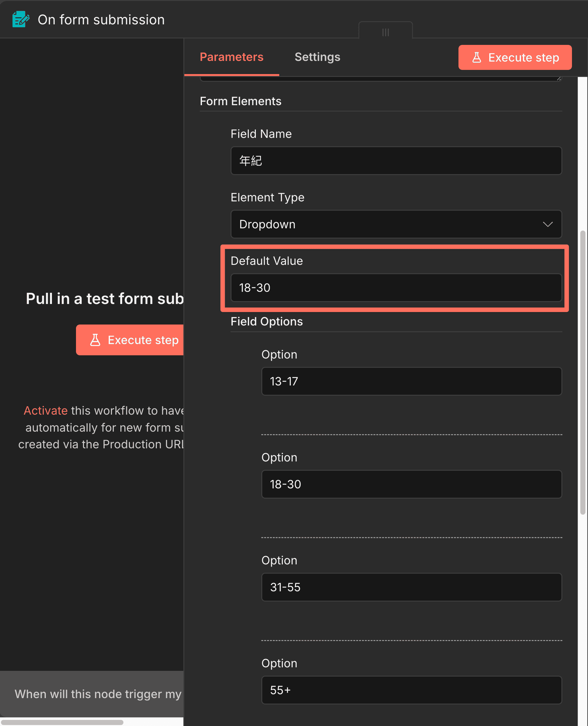The height and width of the screenshot is (726, 588).
Task: Click the flask icon on the canvas Execute step button
Action: (96, 340)
